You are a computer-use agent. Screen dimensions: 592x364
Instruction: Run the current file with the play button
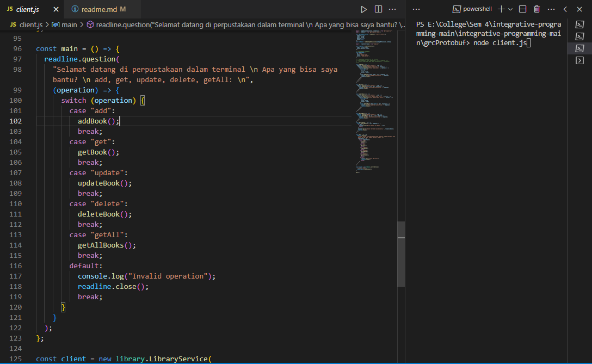pos(364,9)
